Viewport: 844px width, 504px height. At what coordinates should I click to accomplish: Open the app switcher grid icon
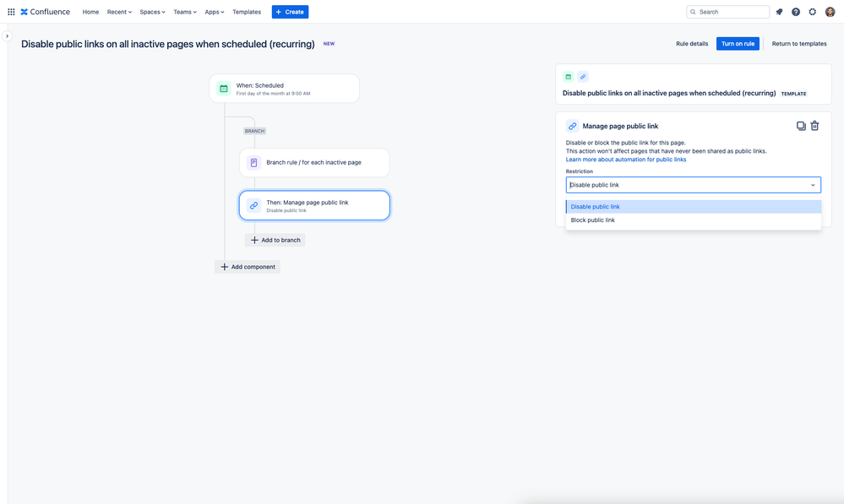point(11,12)
